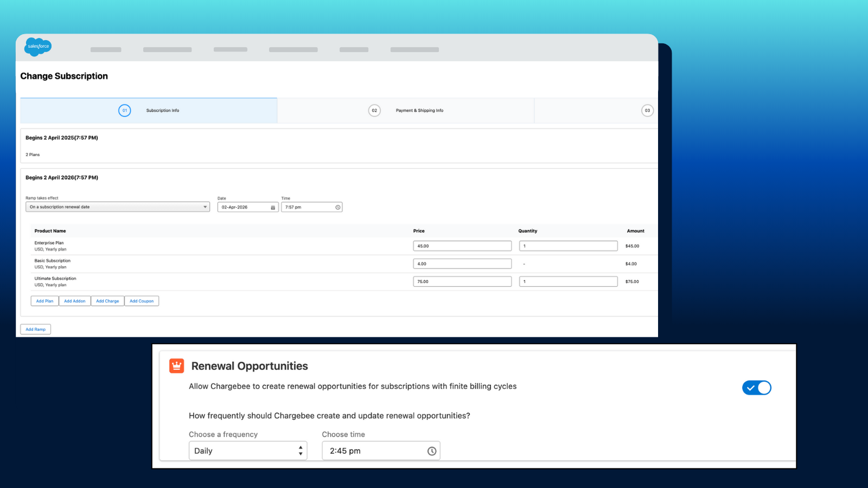Select the Subscription Info step tab
Image resolution: width=868 pixels, height=488 pixels.
pos(162,111)
